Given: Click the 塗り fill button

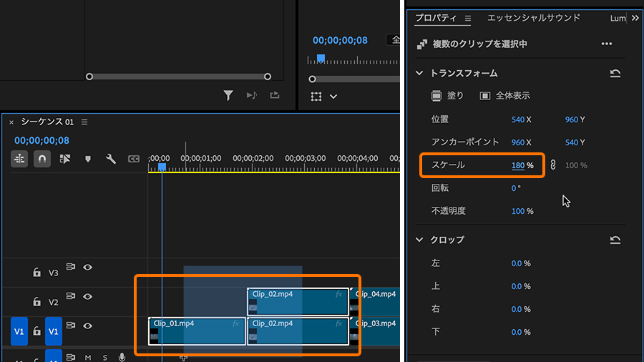Looking at the screenshot, I should (447, 96).
